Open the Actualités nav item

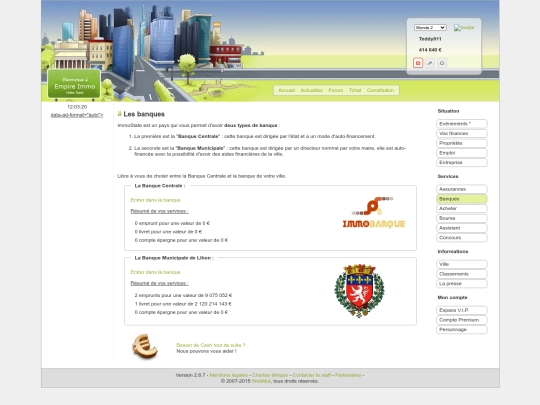[x=311, y=90]
